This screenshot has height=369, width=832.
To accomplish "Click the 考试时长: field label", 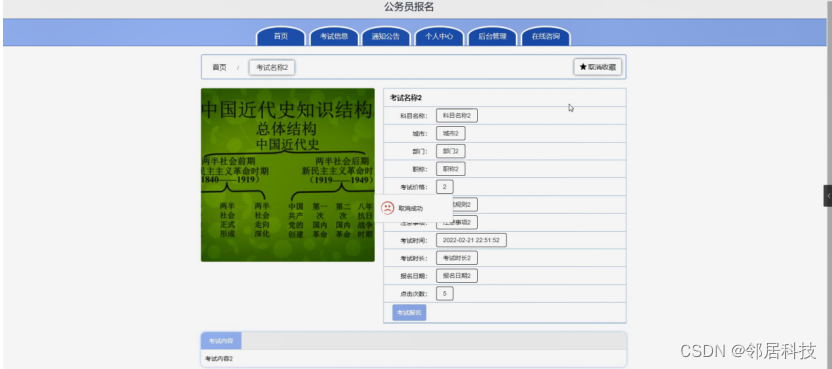I will click(414, 258).
